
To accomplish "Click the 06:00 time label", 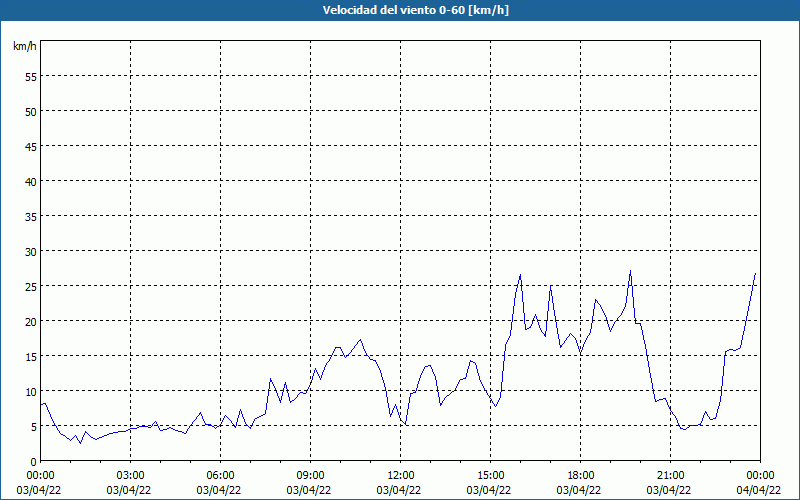I will pos(220,476).
